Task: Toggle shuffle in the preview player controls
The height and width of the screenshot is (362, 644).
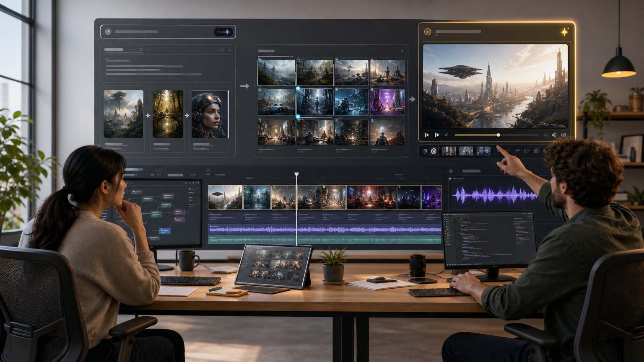Action: tap(446, 135)
